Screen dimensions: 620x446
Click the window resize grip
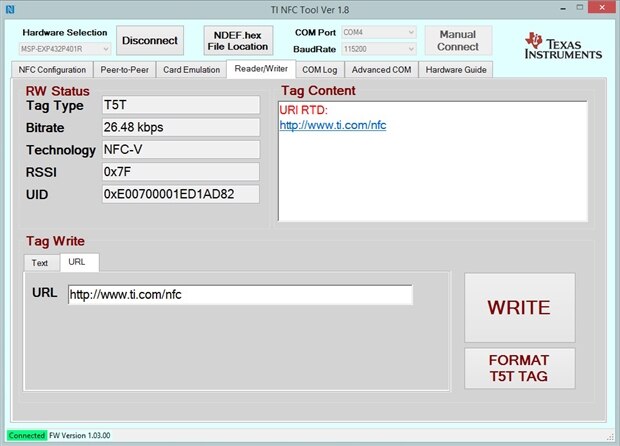(x=610, y=437)
